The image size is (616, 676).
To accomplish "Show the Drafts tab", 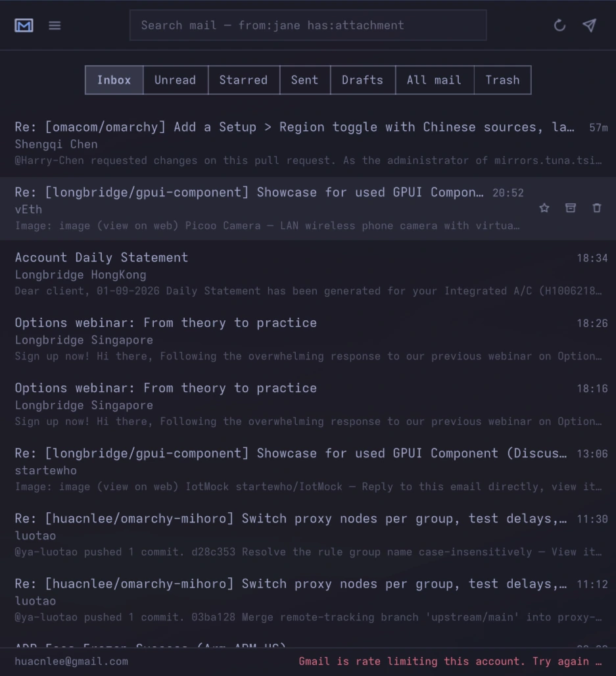I will point(362,80).
